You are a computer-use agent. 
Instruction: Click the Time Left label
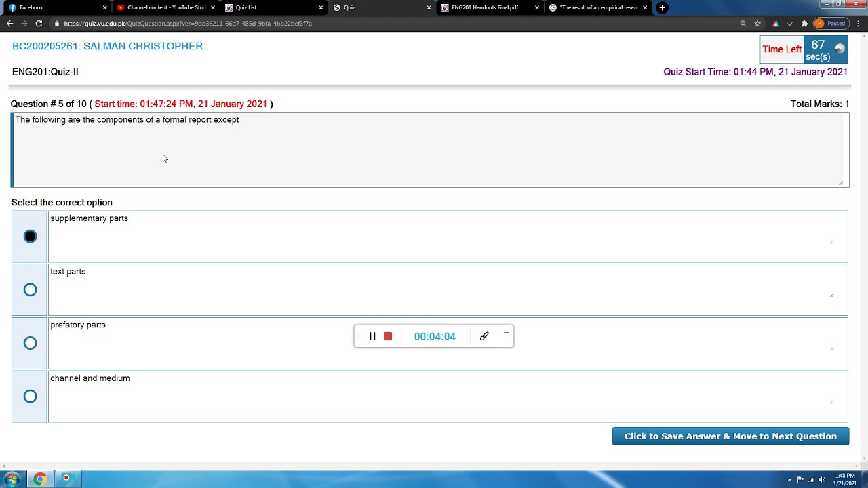point(782,49)
